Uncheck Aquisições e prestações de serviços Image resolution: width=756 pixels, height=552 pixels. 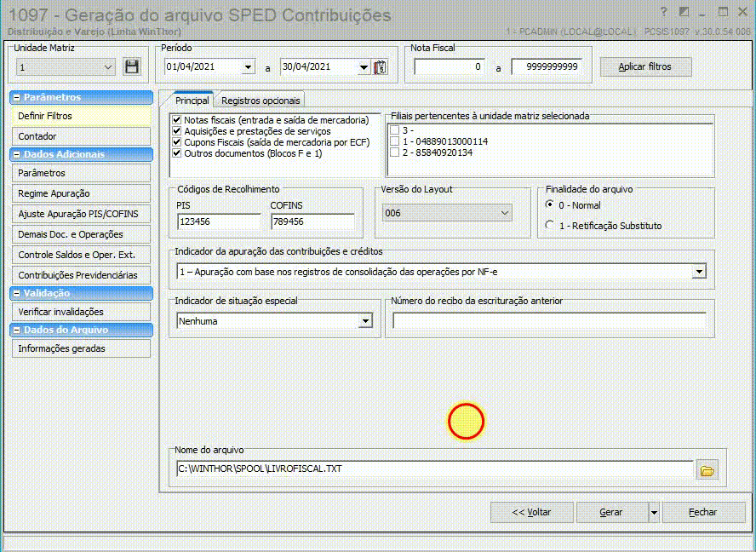coord(176,131)
